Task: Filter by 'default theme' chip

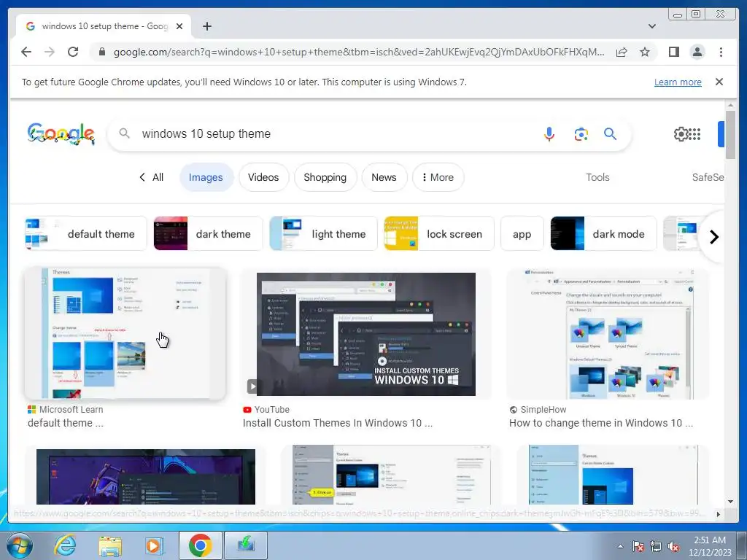Action: (86, 233)
